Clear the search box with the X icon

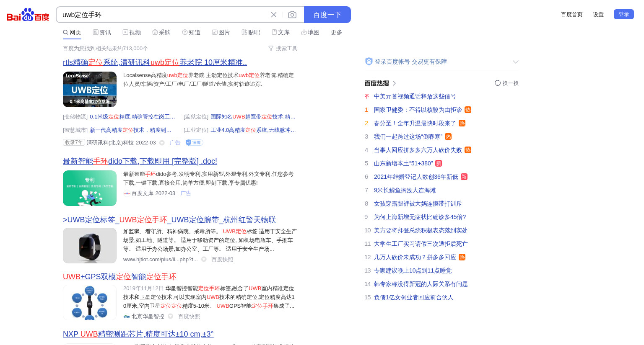click(x=274, y=15)
